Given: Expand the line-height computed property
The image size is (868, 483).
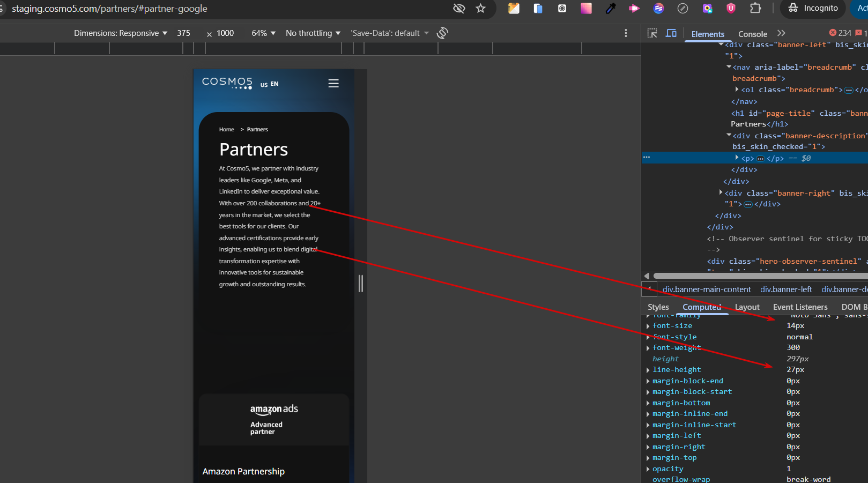Looking at the screenshot, I should click(x=648, y=370).
